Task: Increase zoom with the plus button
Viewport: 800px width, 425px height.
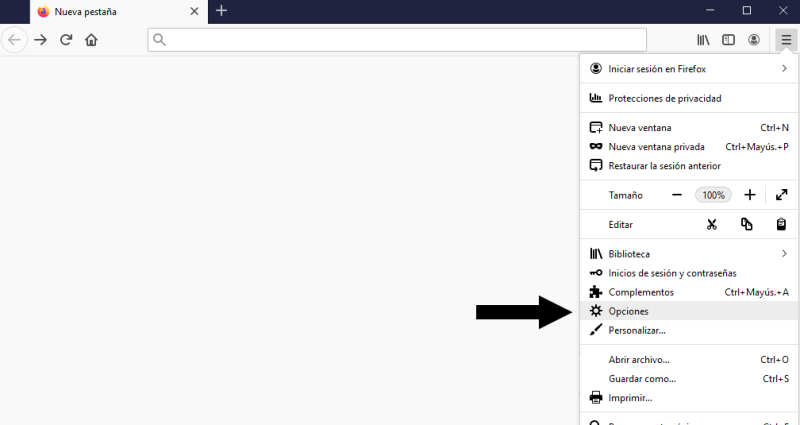Action: (749, 195)
